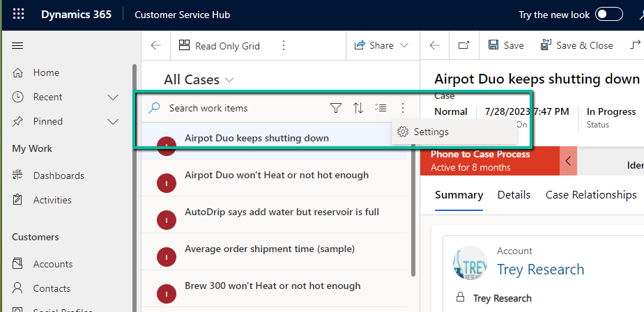Viewport: 644px width, 312px height.
Task: Click the Contacts person icon
Action: coord(17,288)
